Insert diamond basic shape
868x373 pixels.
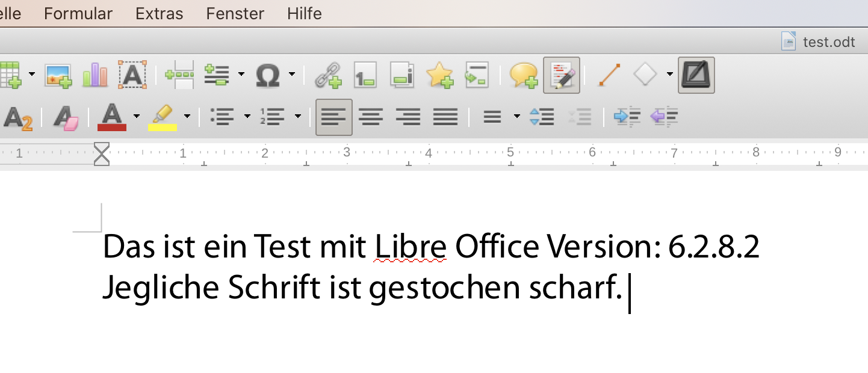coord(645,75)
